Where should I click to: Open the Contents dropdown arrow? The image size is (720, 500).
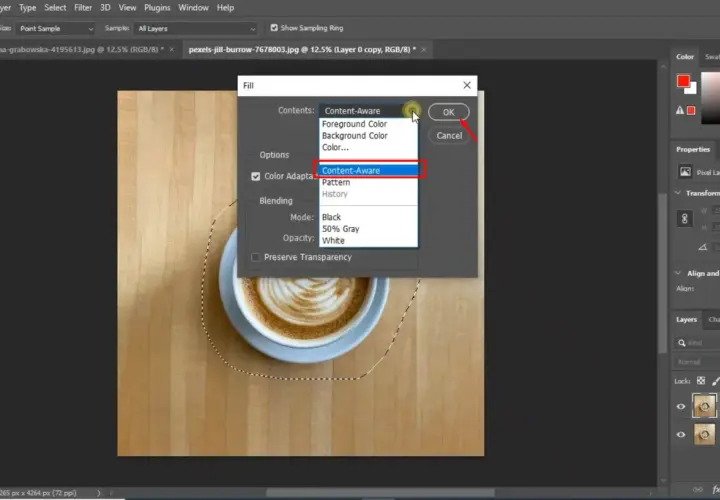tap(412, 111)
